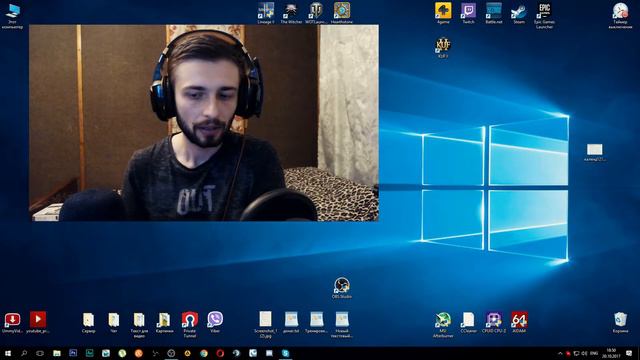Open File Explorer from the taskbar
The image size is (640, 360).
(57, 353)
